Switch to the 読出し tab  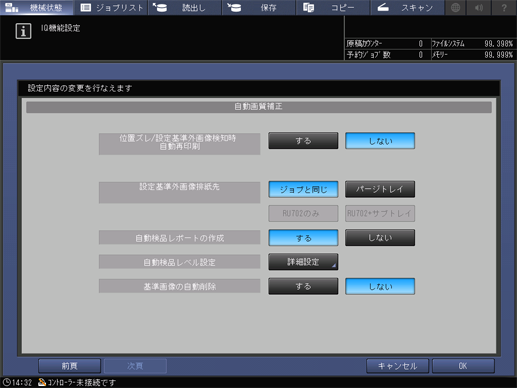pyautogui.click(x=185, y=7)
